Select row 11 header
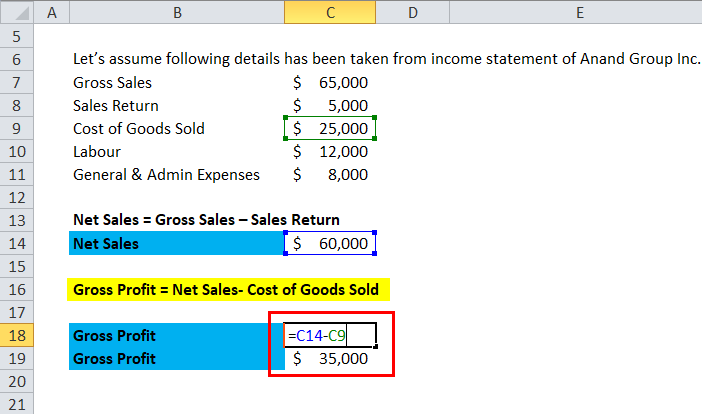 click(x=17, y=174)
